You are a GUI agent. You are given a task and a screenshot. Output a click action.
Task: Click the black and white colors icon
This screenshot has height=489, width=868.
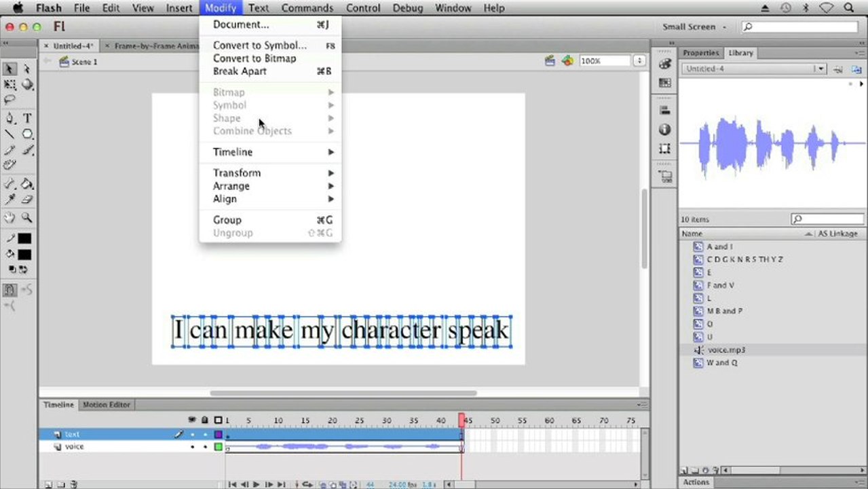point(13,269)
